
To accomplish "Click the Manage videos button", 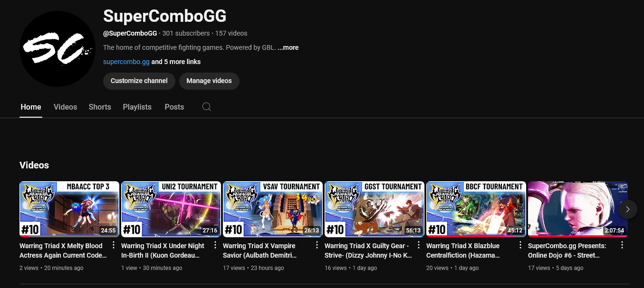I will [209, 81].
